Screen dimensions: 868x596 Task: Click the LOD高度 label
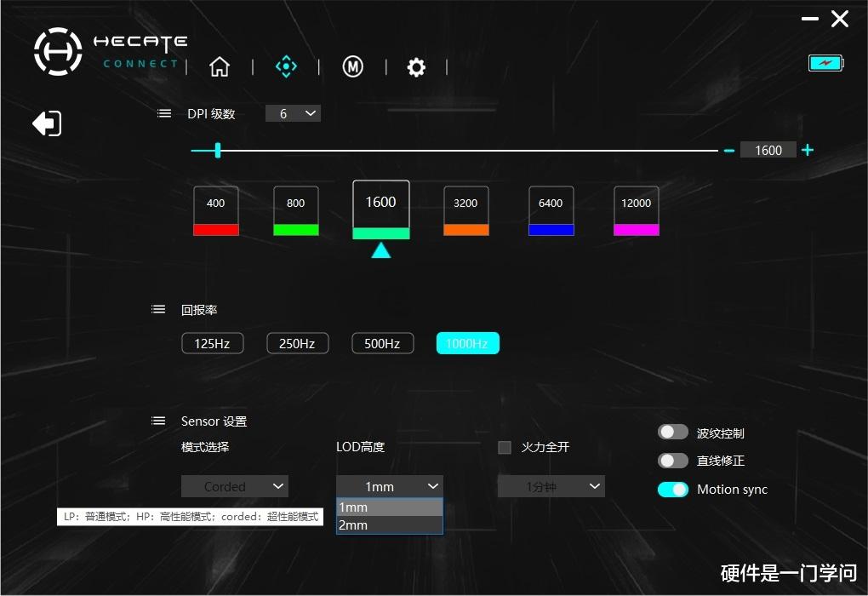(360, 447)
